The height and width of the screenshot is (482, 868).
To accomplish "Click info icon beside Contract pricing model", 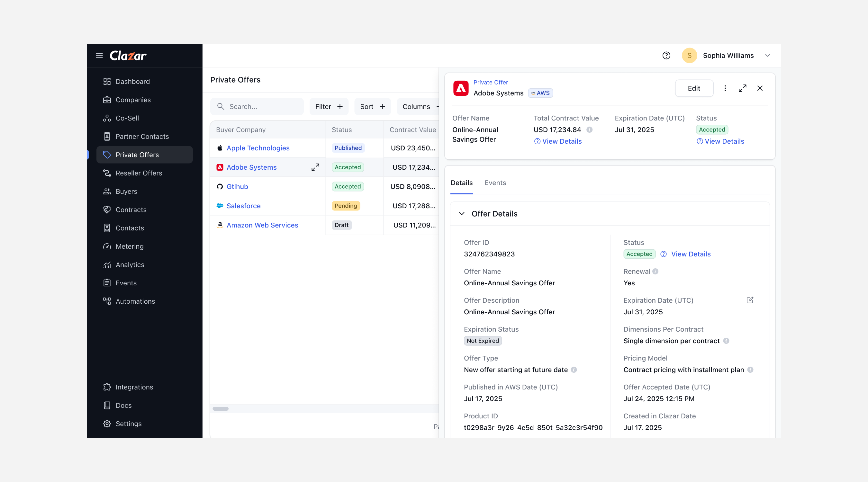I will coord(750,370).
